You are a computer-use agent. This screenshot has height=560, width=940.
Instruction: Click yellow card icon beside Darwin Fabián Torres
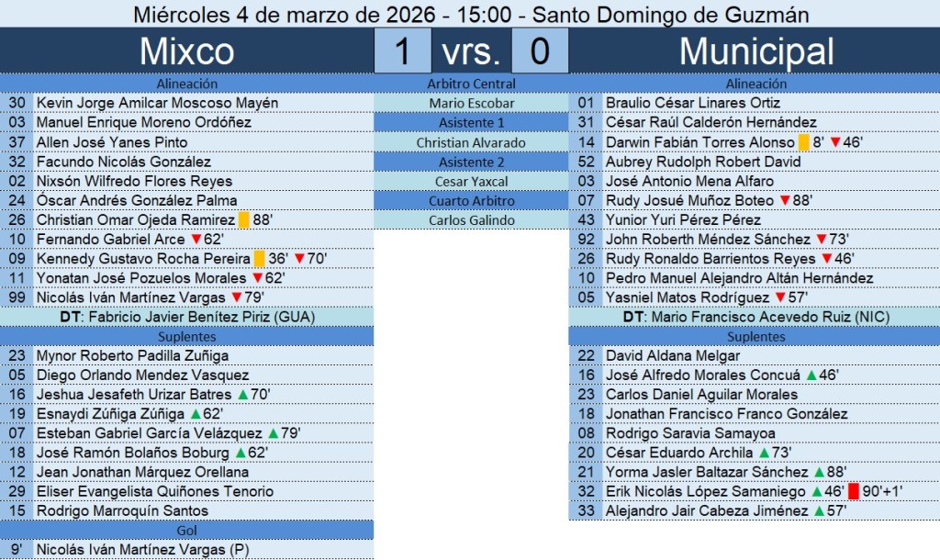(x=803, y=142)
